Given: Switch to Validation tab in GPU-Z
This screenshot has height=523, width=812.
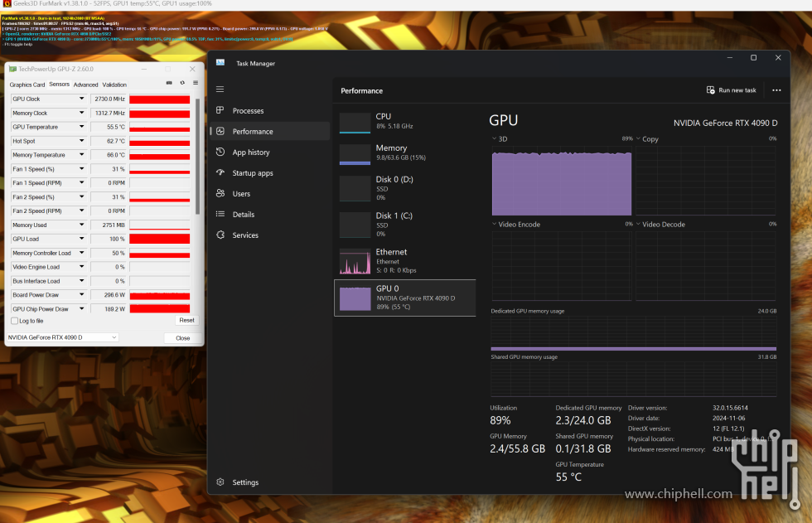Looking at the screenshot, I should point(114,85).
